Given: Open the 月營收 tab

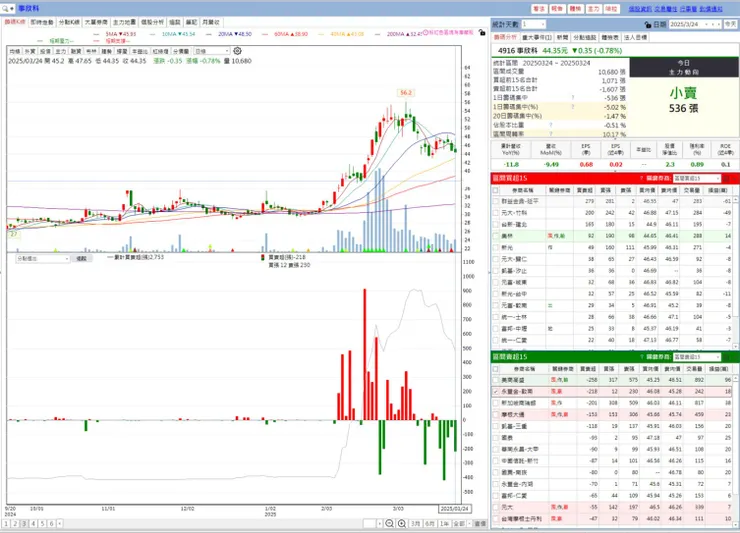Looking at the screenshot, I should pos(210,22).
